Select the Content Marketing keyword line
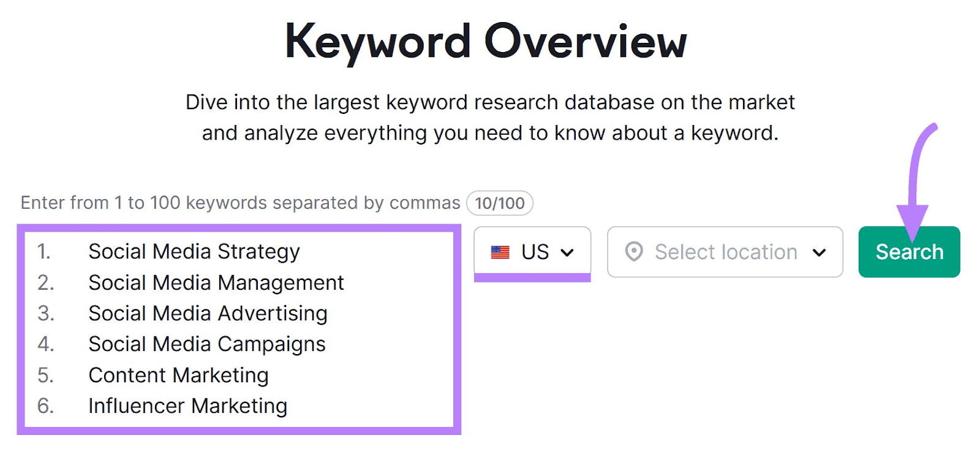This screenshot has width=980, height=457. (x=179, y=375)
